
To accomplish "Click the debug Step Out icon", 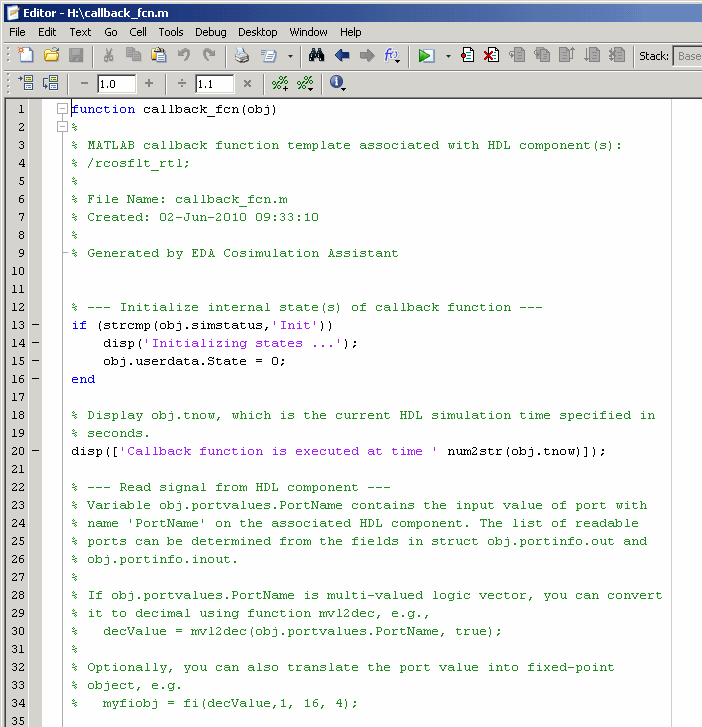I will (567, 56).
